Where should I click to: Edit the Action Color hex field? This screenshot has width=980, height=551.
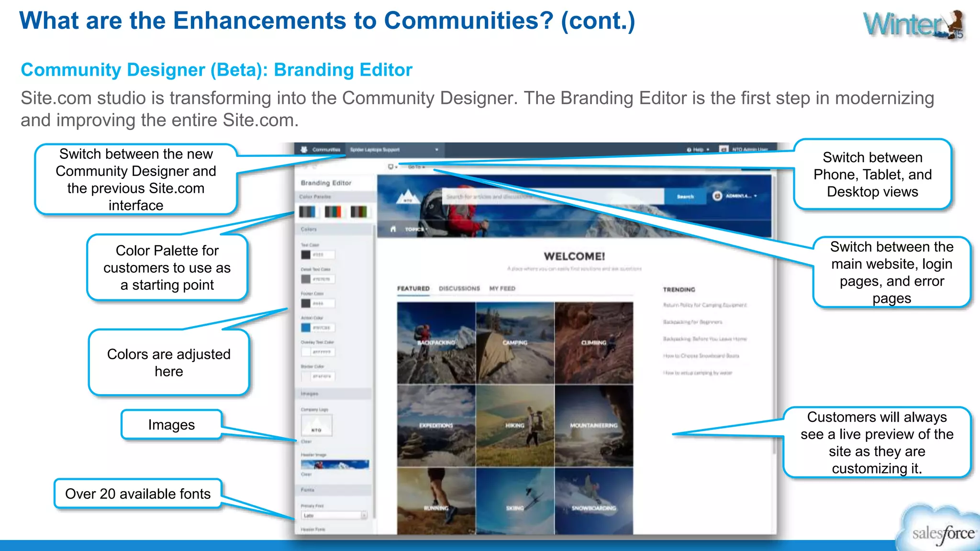click(x=323, y=328)
